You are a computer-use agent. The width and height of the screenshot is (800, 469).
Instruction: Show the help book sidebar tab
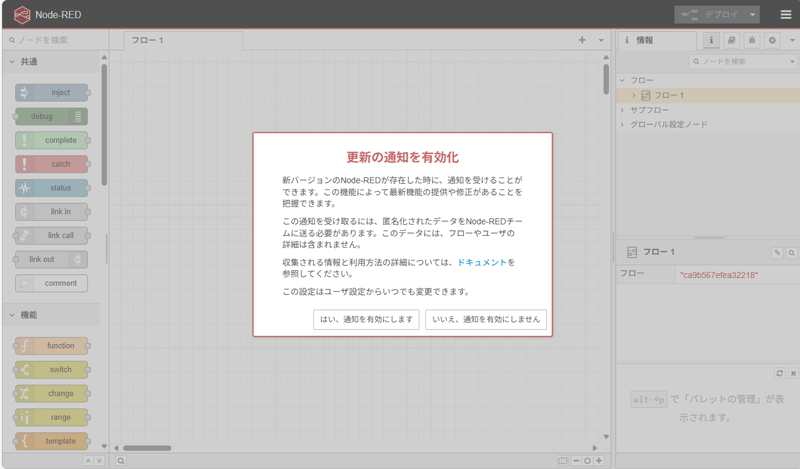click(732, 40)
